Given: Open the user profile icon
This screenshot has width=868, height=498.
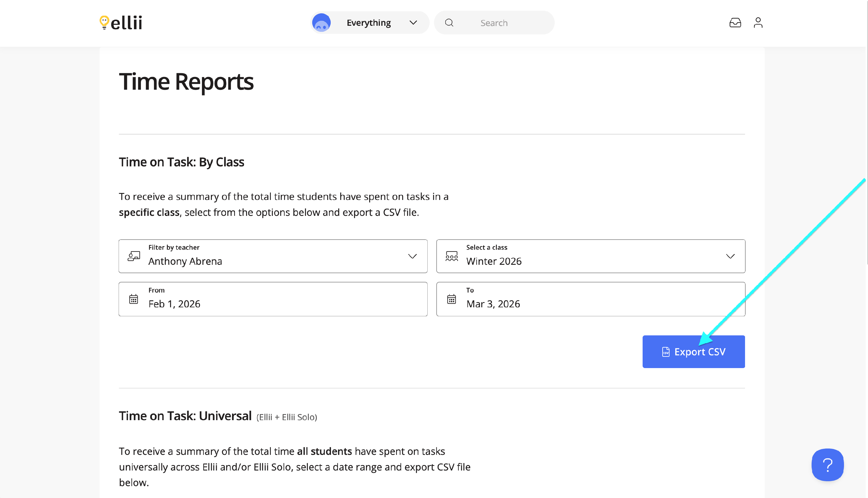Looking at the screenshot, I should (758, 23).
